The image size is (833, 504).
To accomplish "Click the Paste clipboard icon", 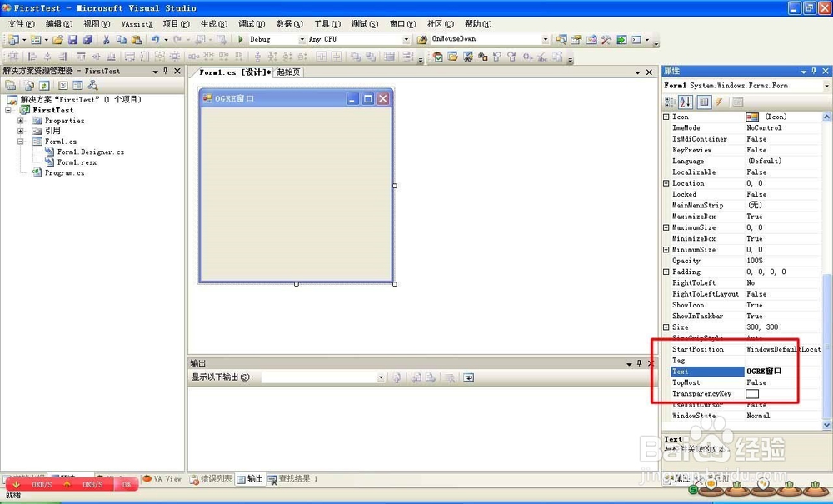I will [137, 40].
